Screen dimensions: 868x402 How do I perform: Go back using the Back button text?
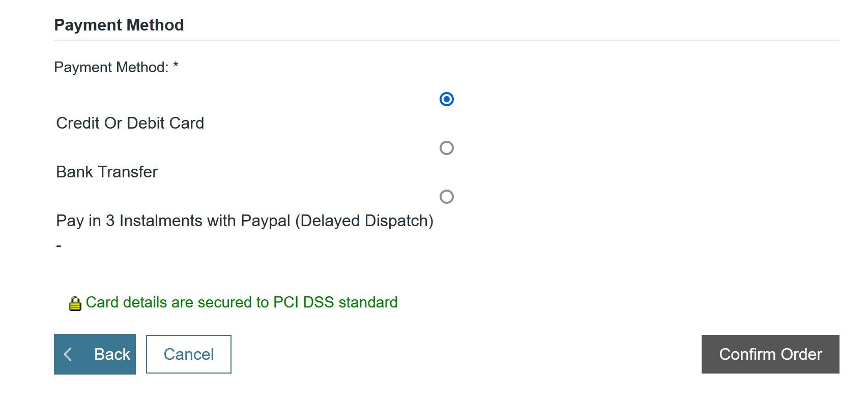(x=112, y=354)
